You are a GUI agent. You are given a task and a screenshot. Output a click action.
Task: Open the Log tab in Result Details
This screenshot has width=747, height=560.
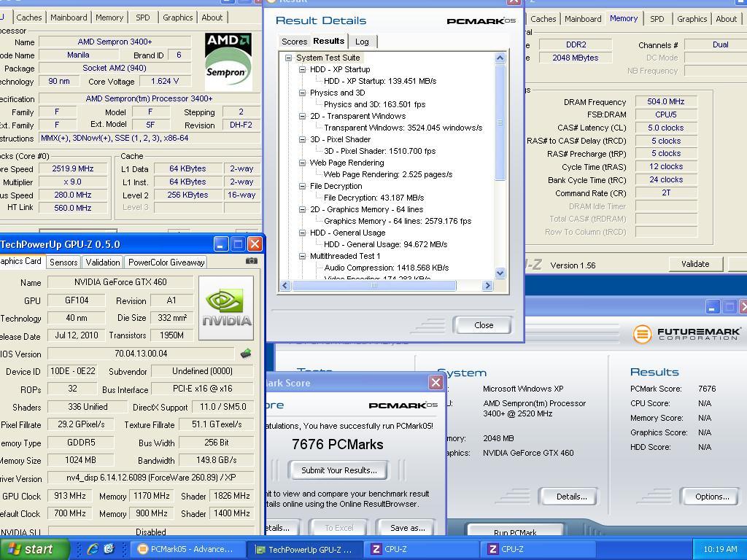(362, 42)
